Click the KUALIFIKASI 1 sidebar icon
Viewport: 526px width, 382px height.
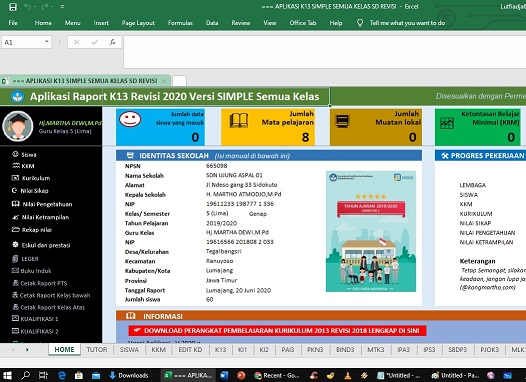(15, 319)
